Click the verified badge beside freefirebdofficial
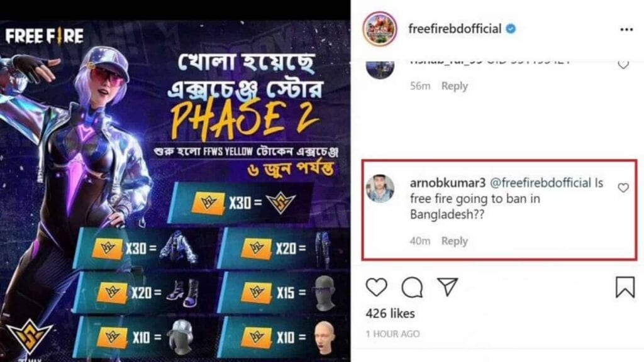The height and width of the screenshot is (362, 644). (x=511, y=29)
